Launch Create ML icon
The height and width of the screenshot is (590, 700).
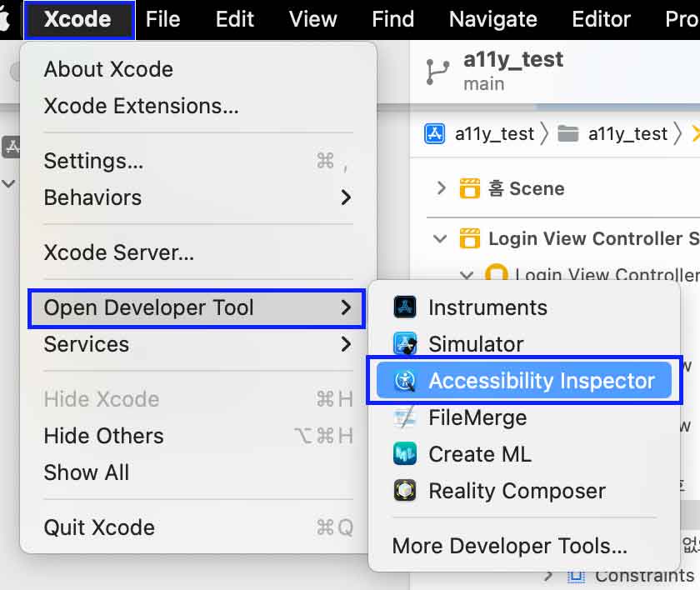405,454
